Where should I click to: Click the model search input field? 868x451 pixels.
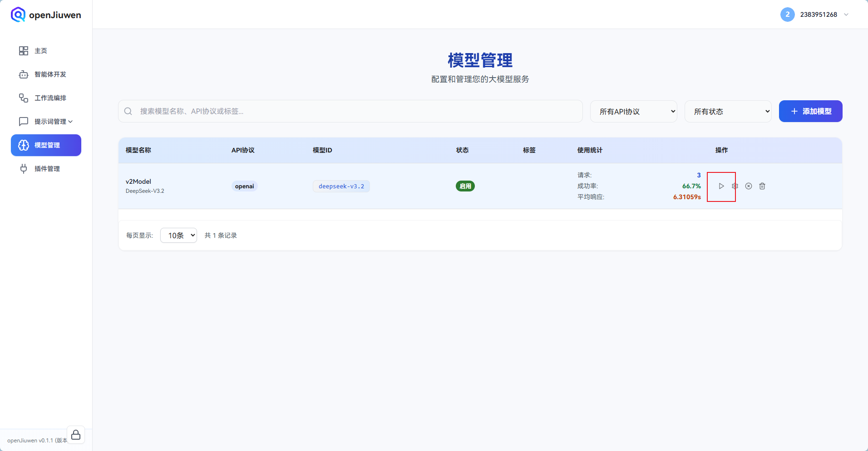tap(318, 111)
